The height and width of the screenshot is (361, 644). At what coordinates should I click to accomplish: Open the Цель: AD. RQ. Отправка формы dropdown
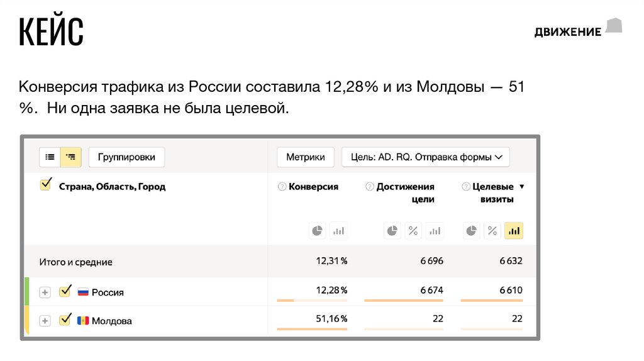pos(425,157)
